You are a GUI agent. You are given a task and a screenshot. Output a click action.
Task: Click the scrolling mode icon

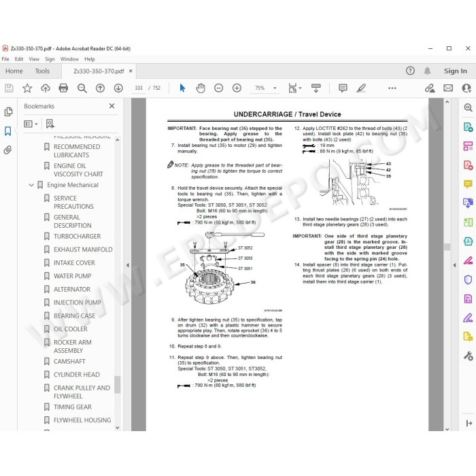point(316,88)
